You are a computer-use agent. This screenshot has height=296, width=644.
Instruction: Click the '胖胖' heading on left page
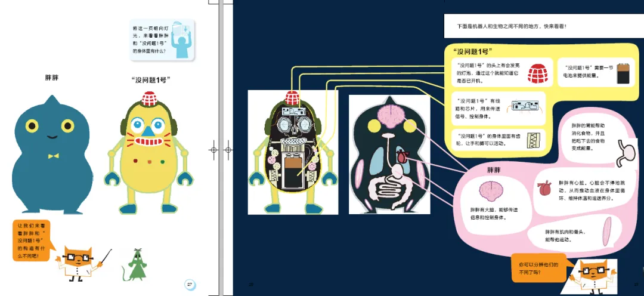[52, 77]
